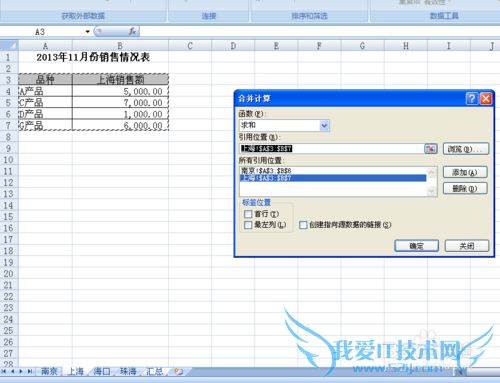
Task: Select column H header
Action: pos(406,45)
